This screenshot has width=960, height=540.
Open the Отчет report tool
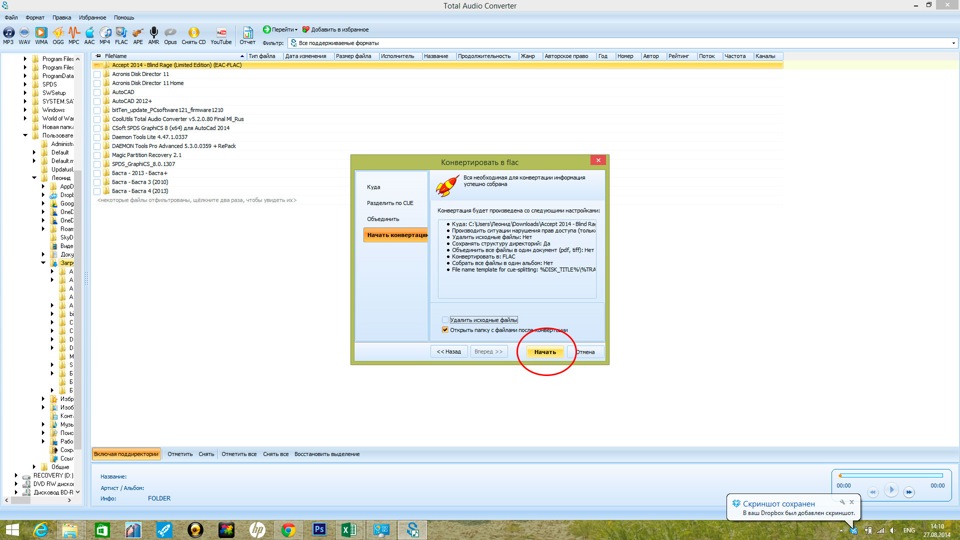(x=247, y=36)
